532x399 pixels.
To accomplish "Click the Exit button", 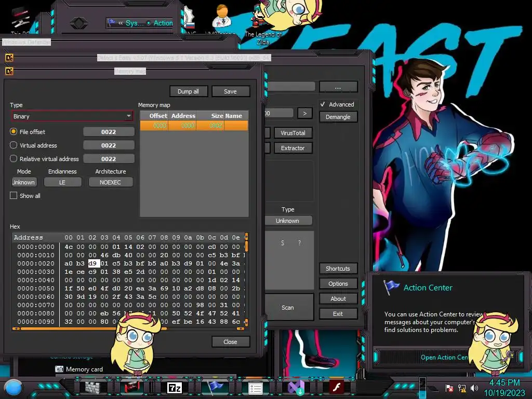I will click(x=338, y=313).
